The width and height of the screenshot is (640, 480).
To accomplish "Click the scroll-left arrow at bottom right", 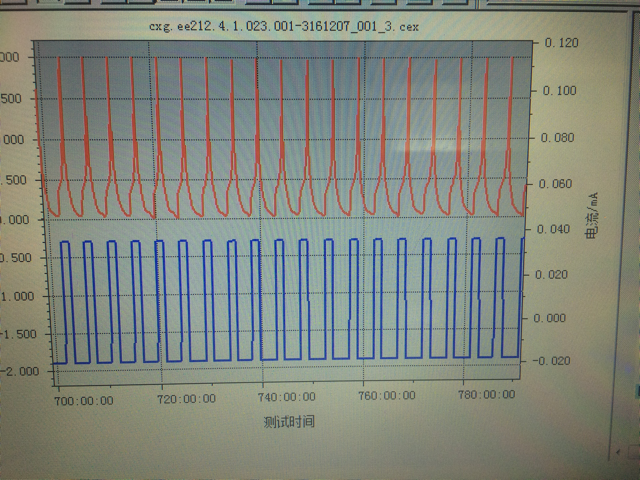I will [x=619, y=452].
